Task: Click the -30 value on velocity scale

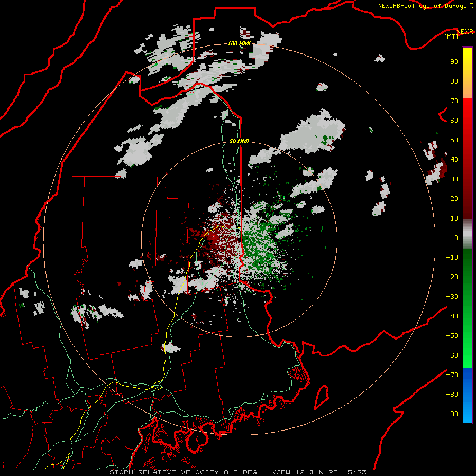Action: [x=452, y=297]
